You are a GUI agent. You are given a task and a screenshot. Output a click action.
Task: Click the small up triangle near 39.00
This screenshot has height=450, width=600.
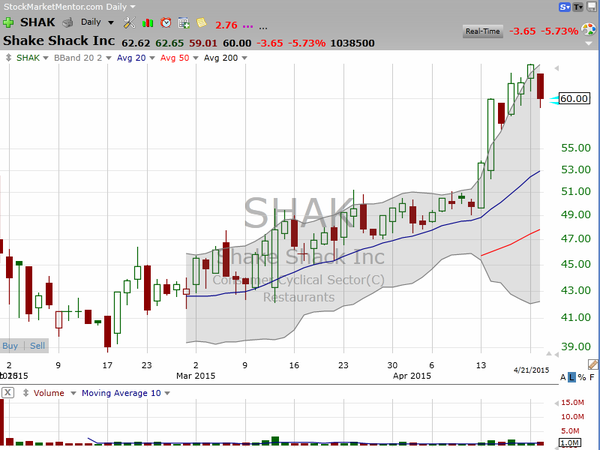[549, 354]
